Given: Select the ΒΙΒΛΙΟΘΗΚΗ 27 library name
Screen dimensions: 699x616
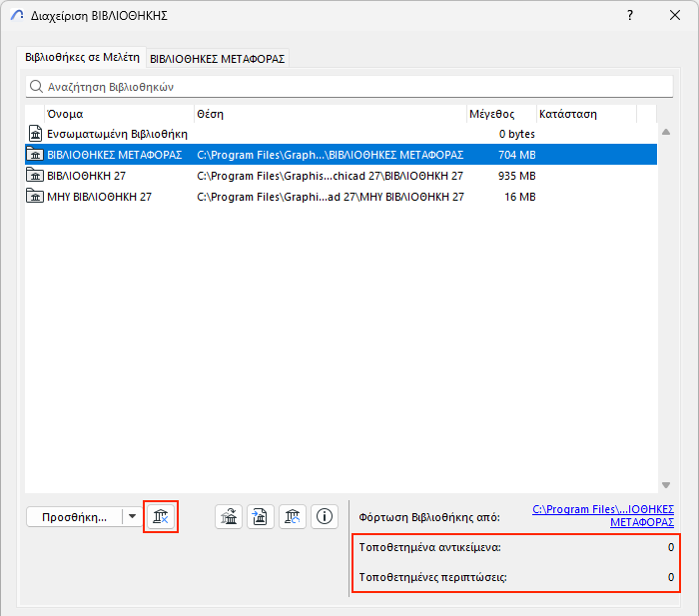Looking at the screenshot, I should click(87, 176).
